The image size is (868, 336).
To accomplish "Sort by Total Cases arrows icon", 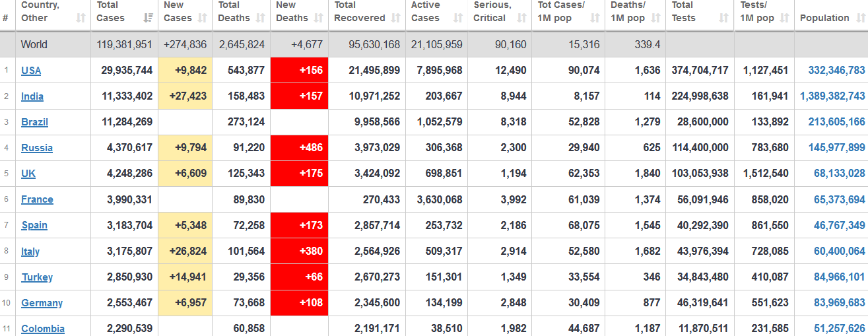I will 149,18.
